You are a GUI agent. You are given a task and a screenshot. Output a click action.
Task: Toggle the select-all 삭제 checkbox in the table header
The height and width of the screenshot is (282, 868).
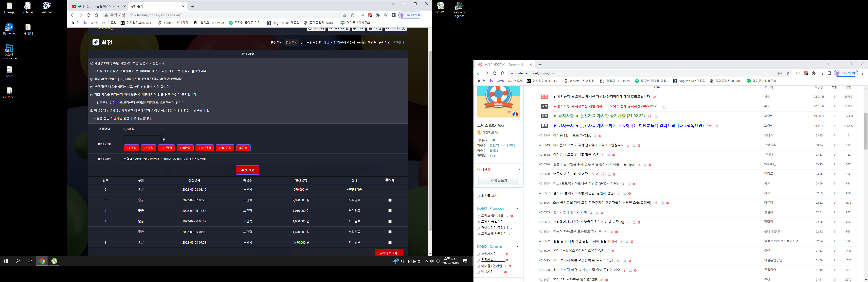point(387,180)
